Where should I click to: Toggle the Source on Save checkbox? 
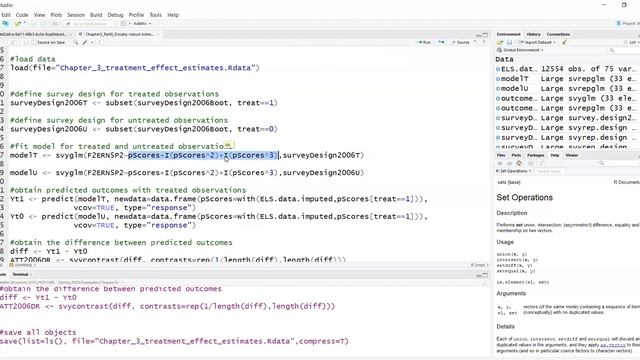pyautogui.click(x=34, y=42)
